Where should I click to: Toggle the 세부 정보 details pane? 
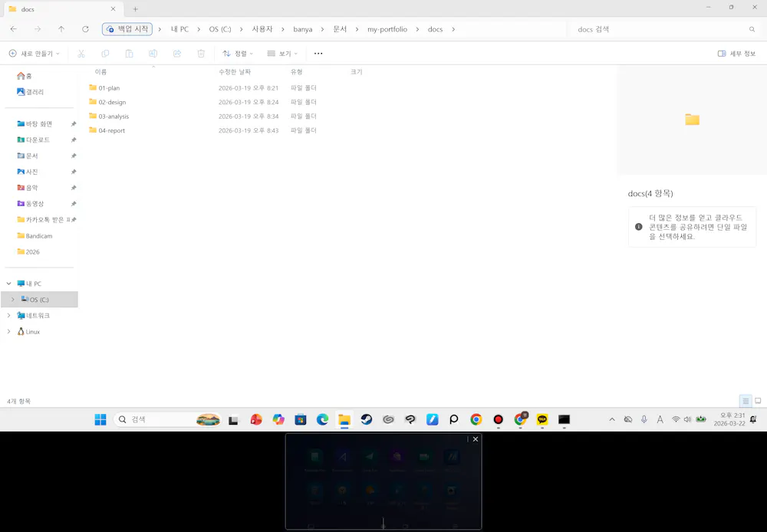(x=736, y=54)
